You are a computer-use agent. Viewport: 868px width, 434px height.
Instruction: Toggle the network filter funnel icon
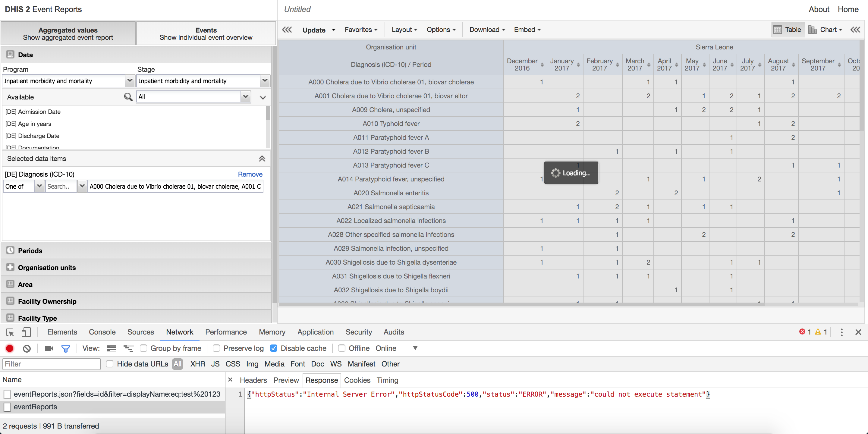[x=66, y=348]
